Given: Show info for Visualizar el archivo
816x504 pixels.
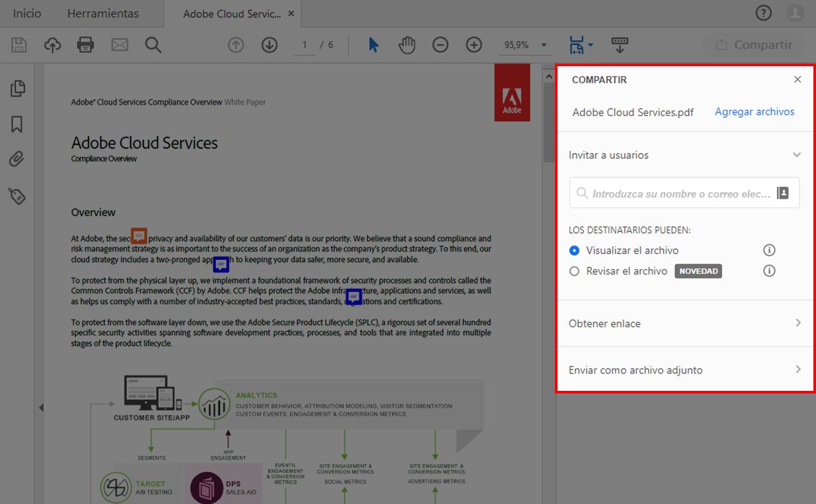Looking at the screenshot, I should (769, 250).
